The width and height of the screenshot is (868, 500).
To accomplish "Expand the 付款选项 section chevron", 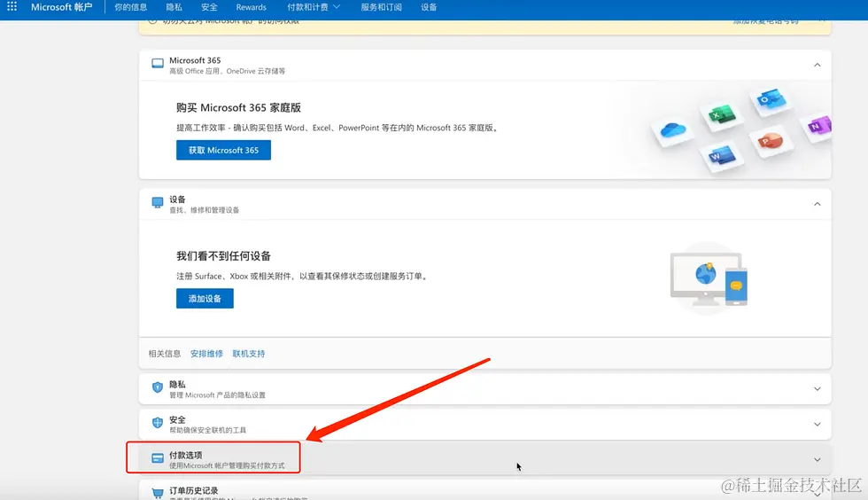I will click(x=817, y=459).
